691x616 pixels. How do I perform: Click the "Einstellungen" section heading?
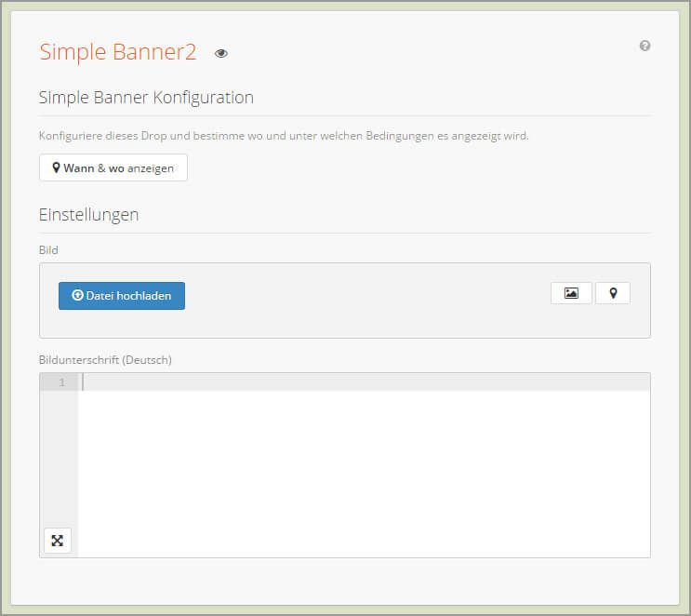pos(89,215)
